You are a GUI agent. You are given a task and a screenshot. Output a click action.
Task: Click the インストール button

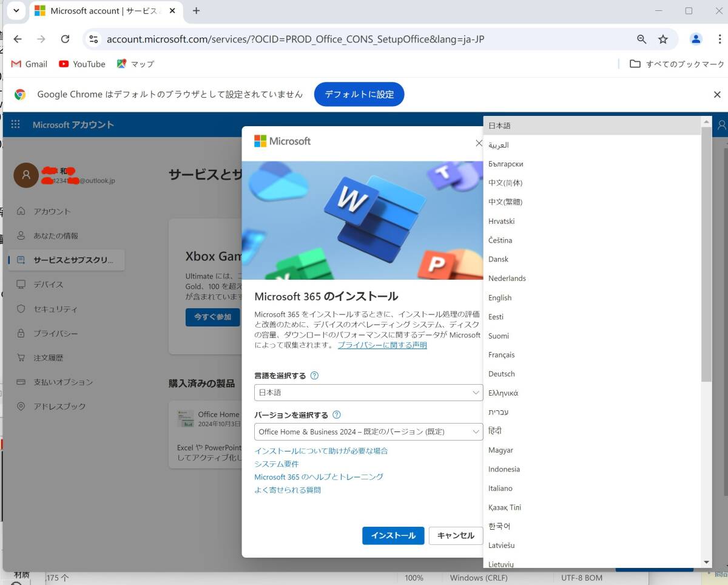point(393,535)
